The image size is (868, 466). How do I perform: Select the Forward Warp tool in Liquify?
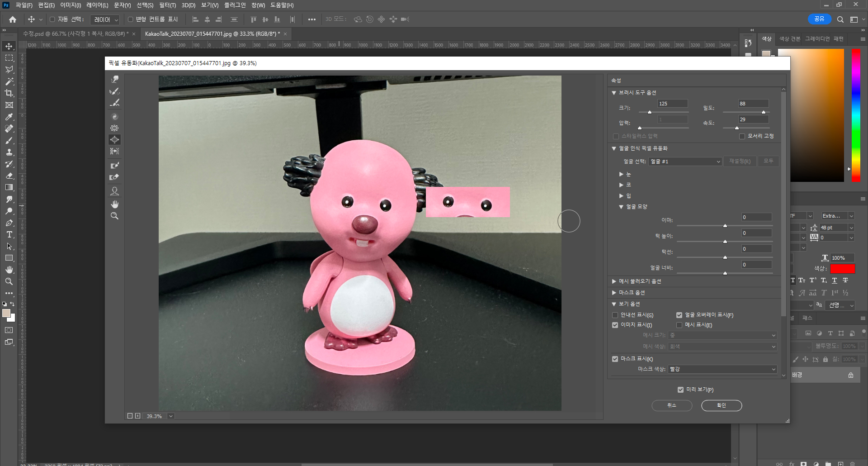(x=115, y=80)
